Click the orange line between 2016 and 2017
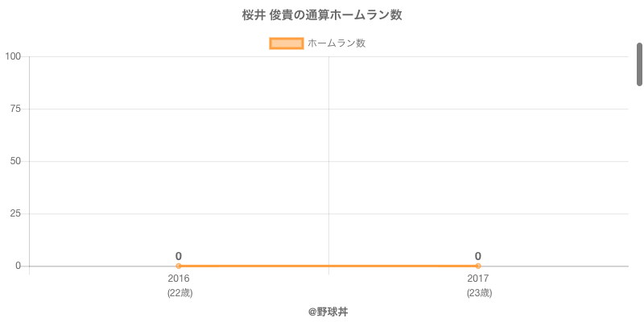The image size is (644, 322). pos(328,266)
